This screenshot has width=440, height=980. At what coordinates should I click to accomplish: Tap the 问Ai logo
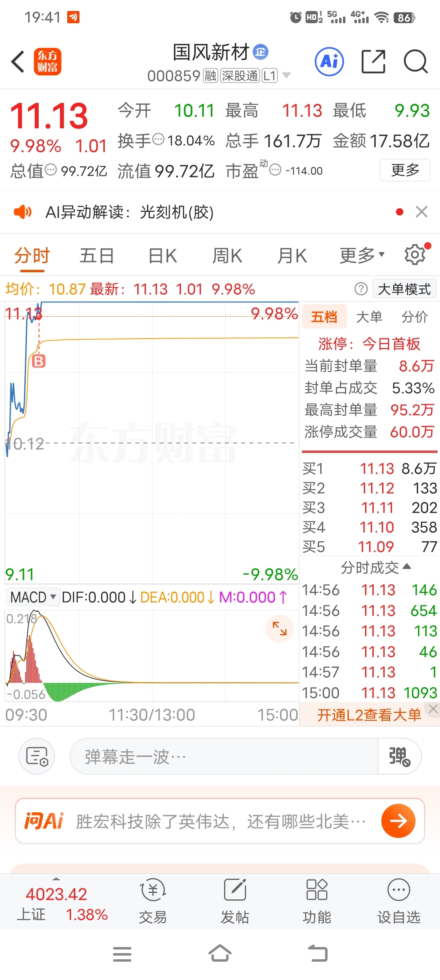tap(44, 821)
